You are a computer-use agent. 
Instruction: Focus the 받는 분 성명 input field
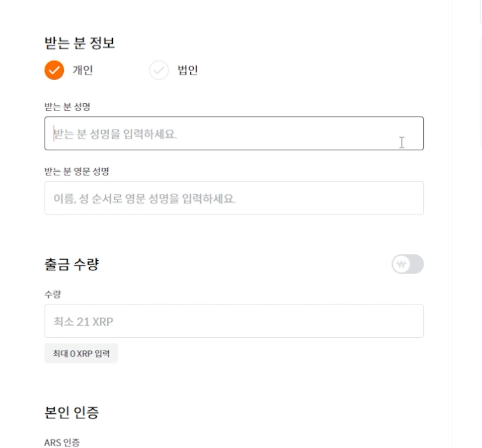[x=234, y=133]
